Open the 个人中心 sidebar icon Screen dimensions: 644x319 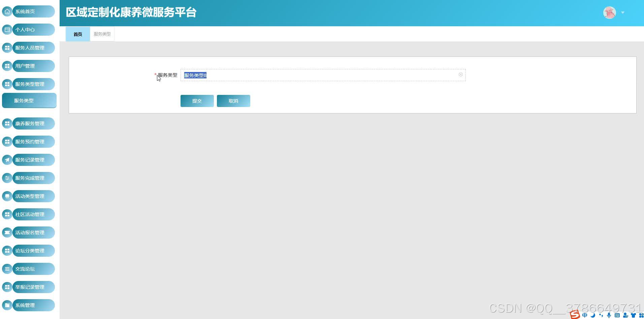[x=7, y=30]
